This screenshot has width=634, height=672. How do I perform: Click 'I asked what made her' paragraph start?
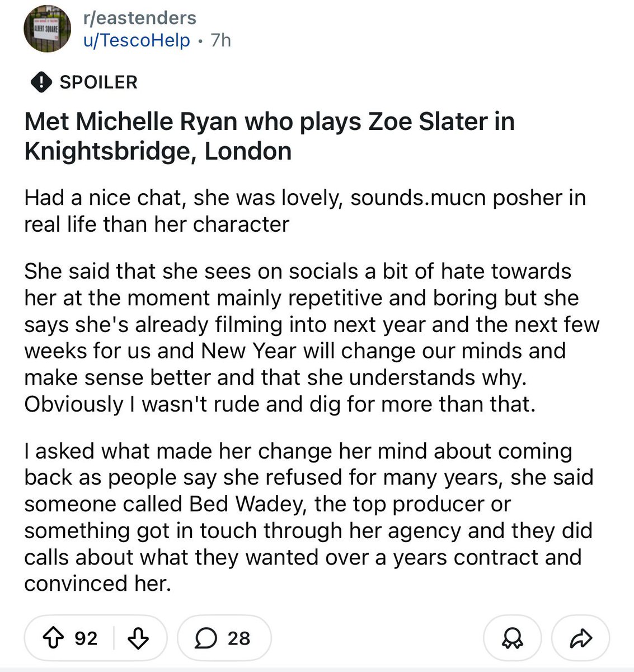tap(112, 451)
